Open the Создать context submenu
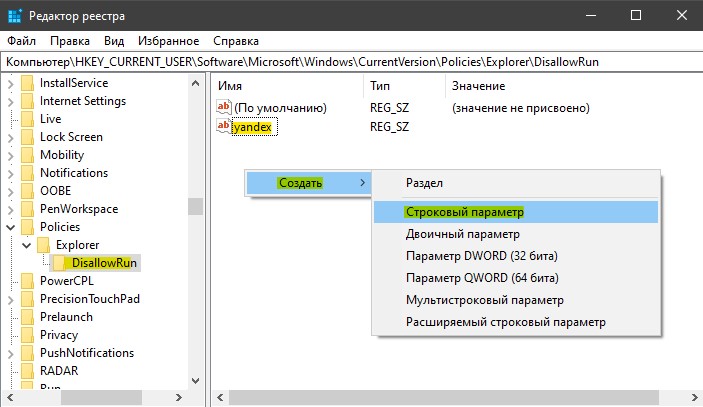Image resolution: width=703 pixels, height=407 pixels. point(308,183)
